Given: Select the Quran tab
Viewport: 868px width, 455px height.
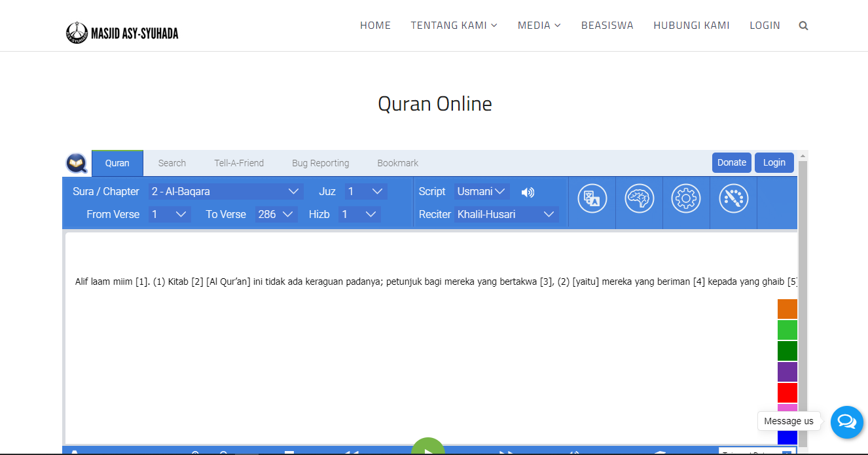Looking at the screenshot, I should (x=117, y=163).
